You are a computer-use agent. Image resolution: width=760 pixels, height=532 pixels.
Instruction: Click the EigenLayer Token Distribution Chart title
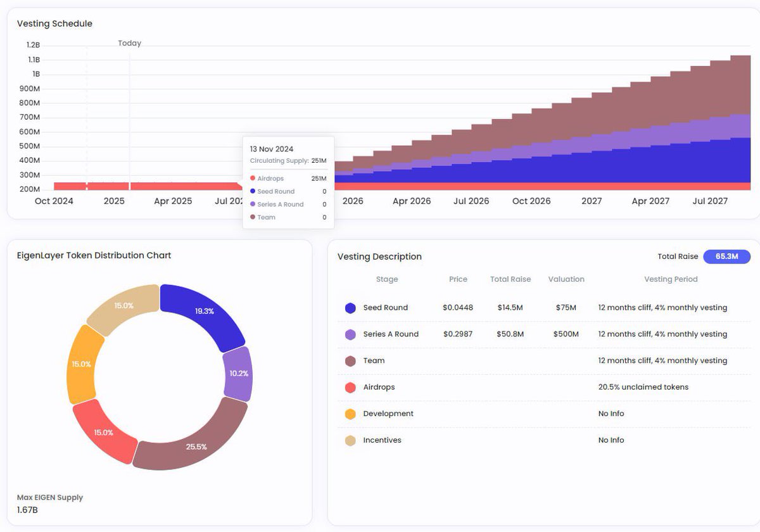click(94, 256)
